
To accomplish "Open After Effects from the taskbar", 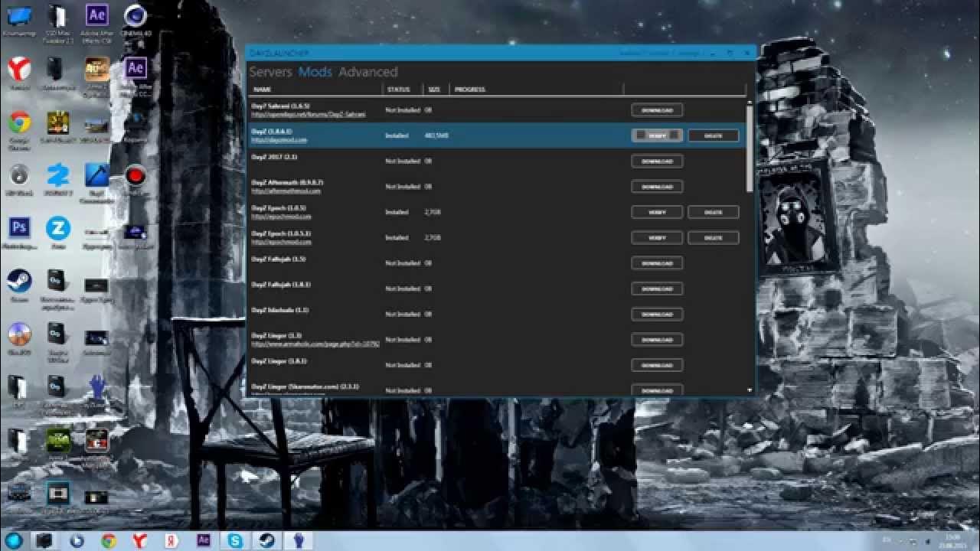I will (204, 540).
